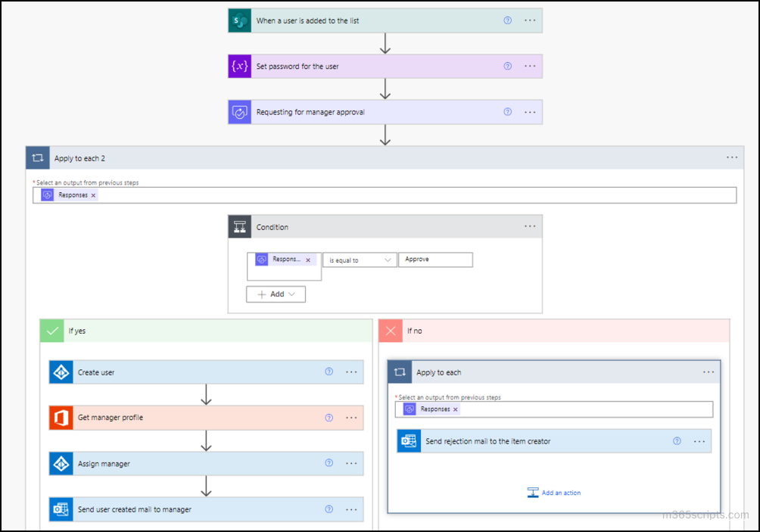Open the 'is equal to' operator dropdown

[360, 260]
